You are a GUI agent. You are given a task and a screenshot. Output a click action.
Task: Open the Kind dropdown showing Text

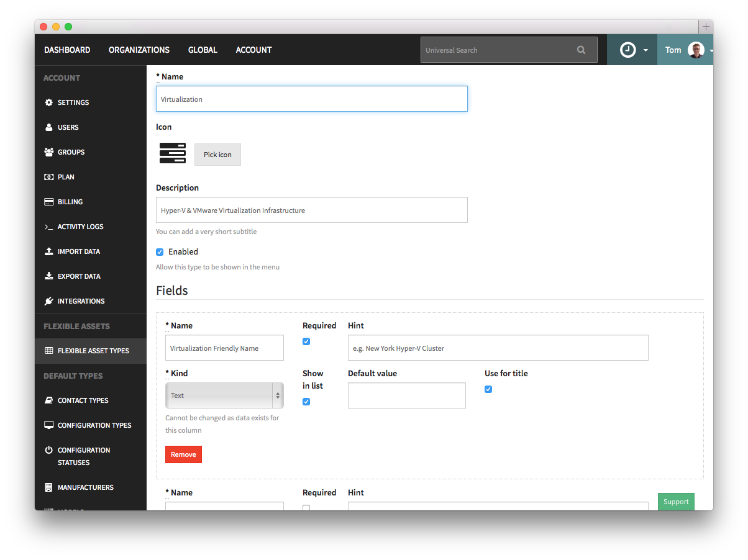[224, 395]
